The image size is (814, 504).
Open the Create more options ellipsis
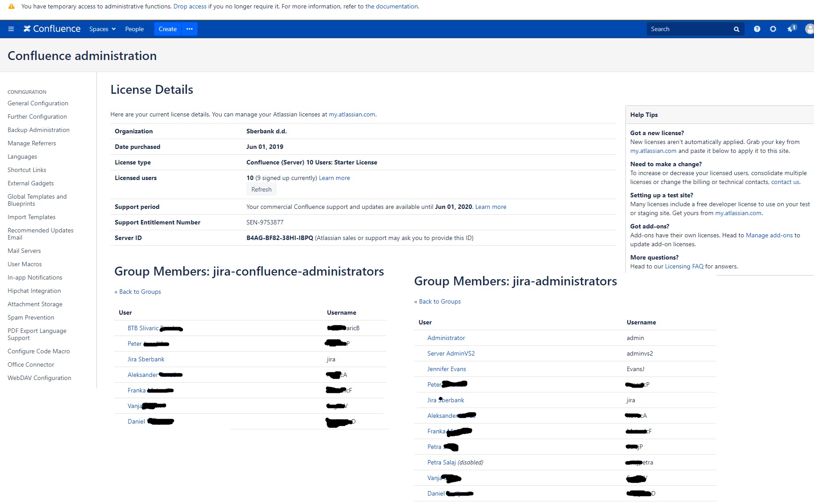pyautogui.click(x=189, y=29)
